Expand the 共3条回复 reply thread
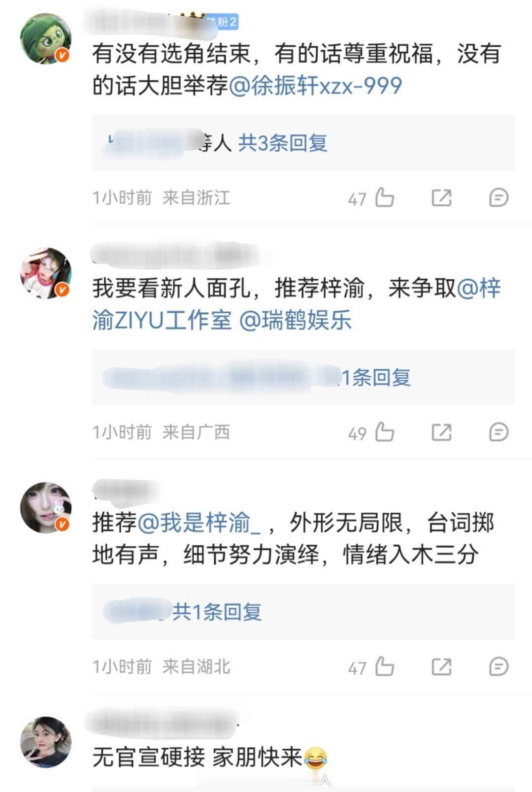The width and height of the screenshot is (532, 792). (283, 143)
